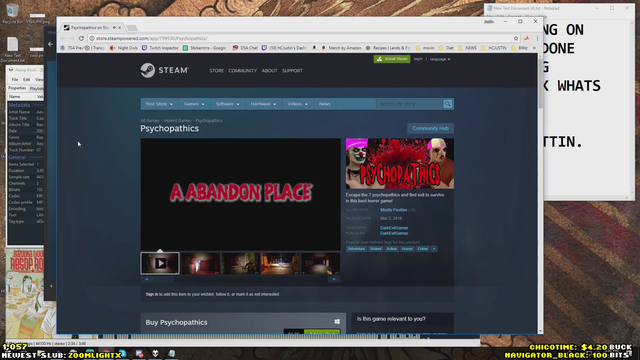Open the ABOUT link in the Steam header

pyautogui.click(x=269, y=71)
